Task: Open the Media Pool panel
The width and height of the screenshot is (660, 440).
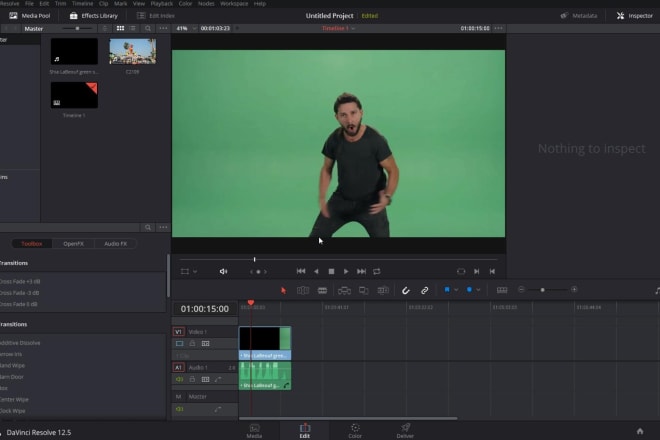Action: pyautogui.click(x=29, y=16)
